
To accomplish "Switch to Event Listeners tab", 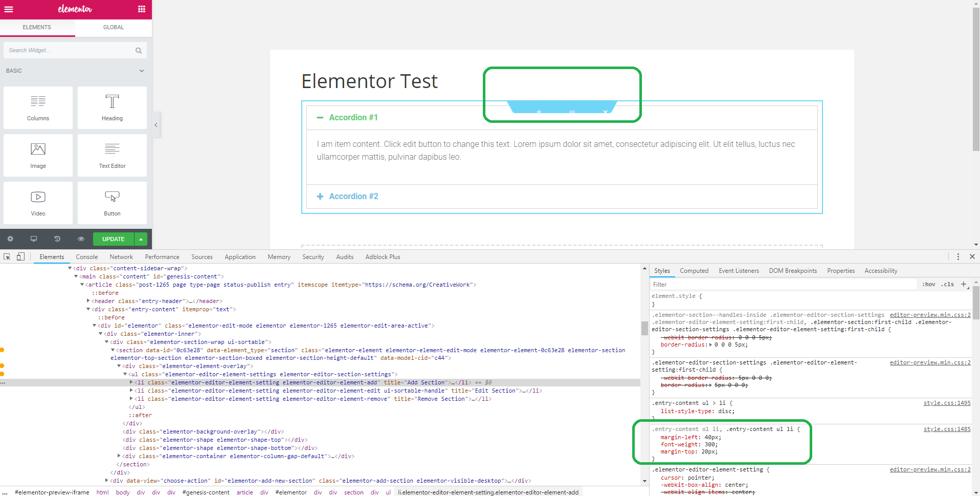I will tap(739, 271).
